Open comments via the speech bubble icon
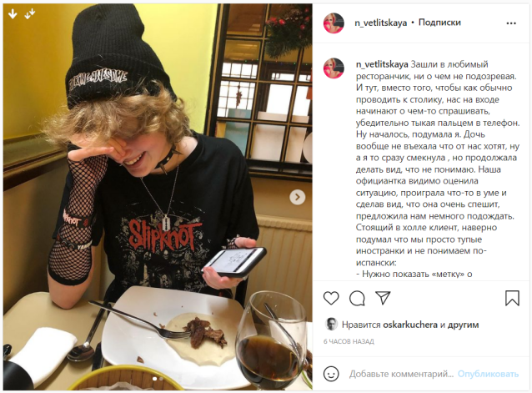Viewport: 532px width, 393px height. pos(357,298)
